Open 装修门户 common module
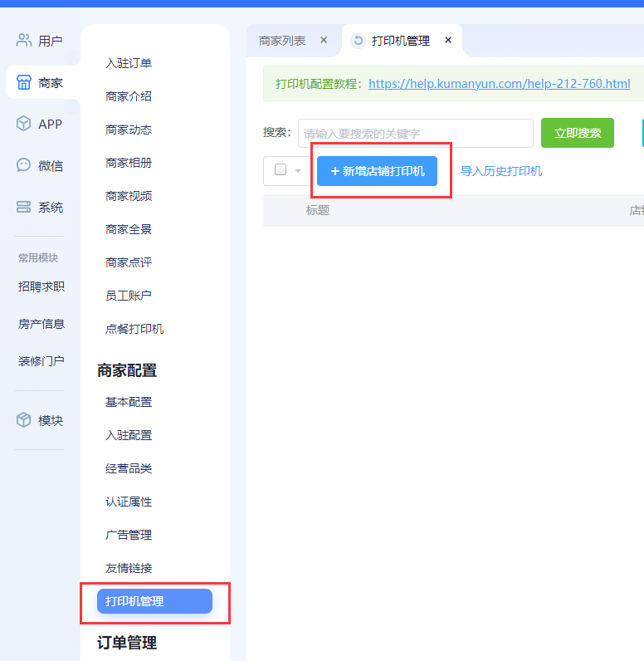644x661 pixels. tap(41, 361)
